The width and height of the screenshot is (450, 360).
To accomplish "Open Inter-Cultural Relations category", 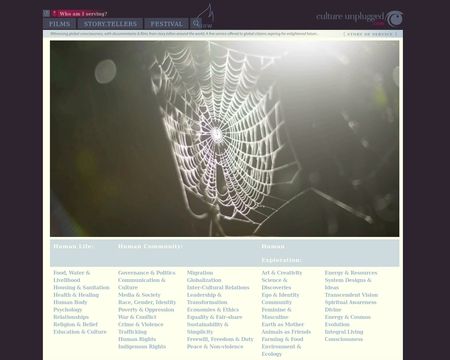I will 218,287.
